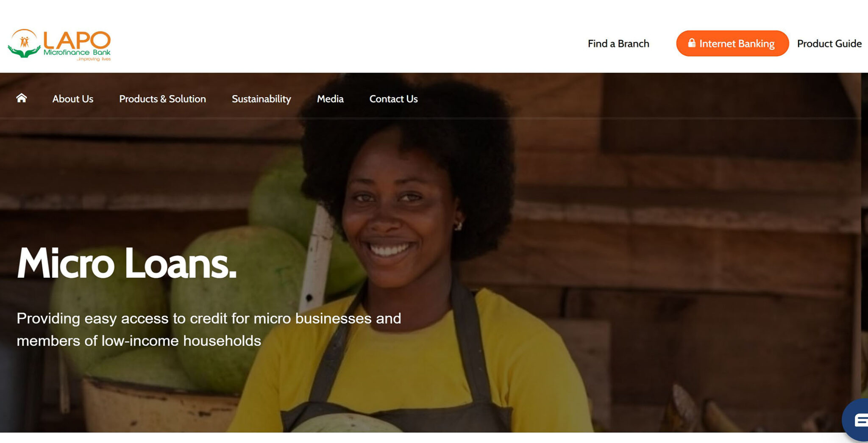Viewport: 868px width, 443px height.
Task: Expand the Media menu
Action: [x=330, y=99]
